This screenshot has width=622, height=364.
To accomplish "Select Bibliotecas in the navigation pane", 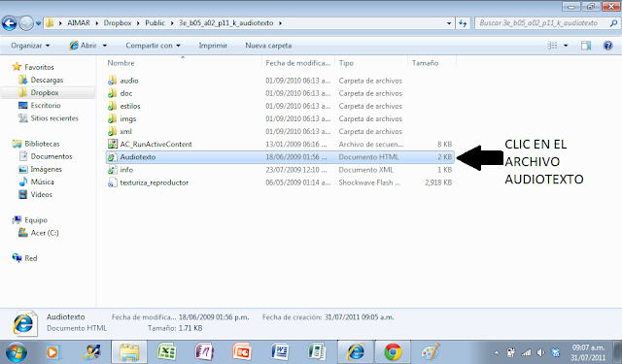I will pos(42,144).
